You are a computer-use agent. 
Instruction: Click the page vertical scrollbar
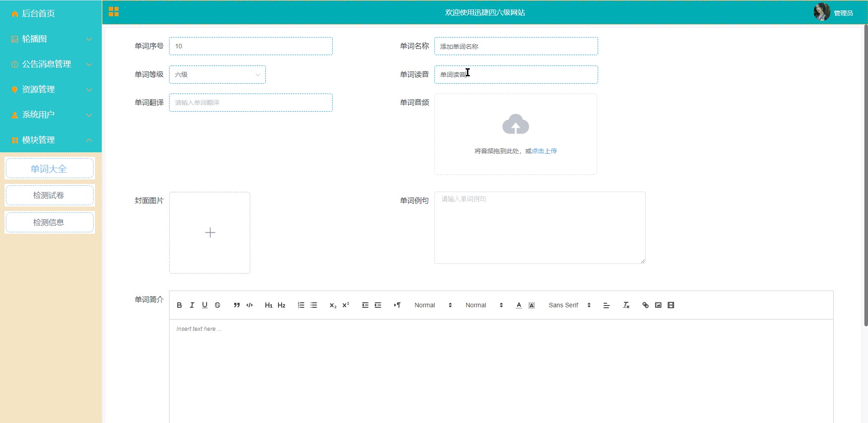[866, 175]
